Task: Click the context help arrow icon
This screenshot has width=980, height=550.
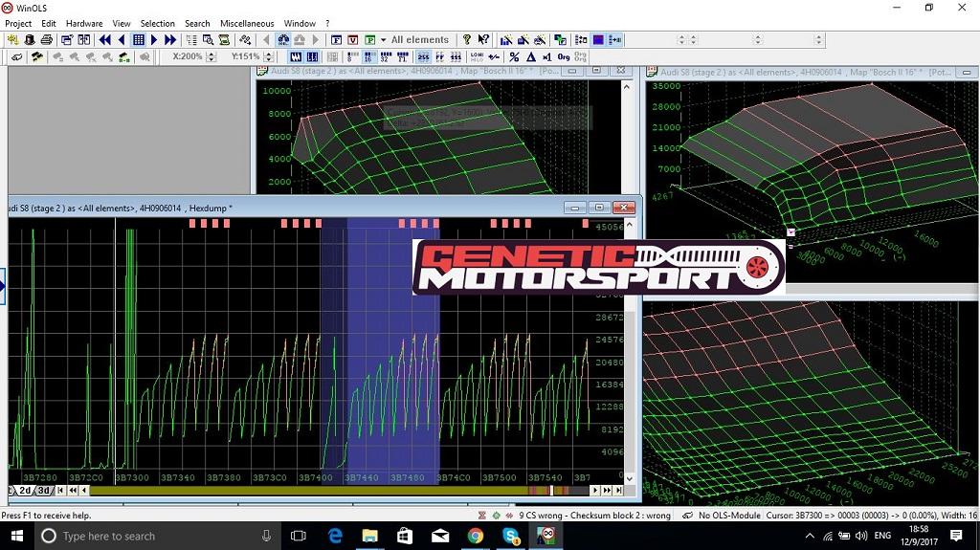Action: coord(483,40)
